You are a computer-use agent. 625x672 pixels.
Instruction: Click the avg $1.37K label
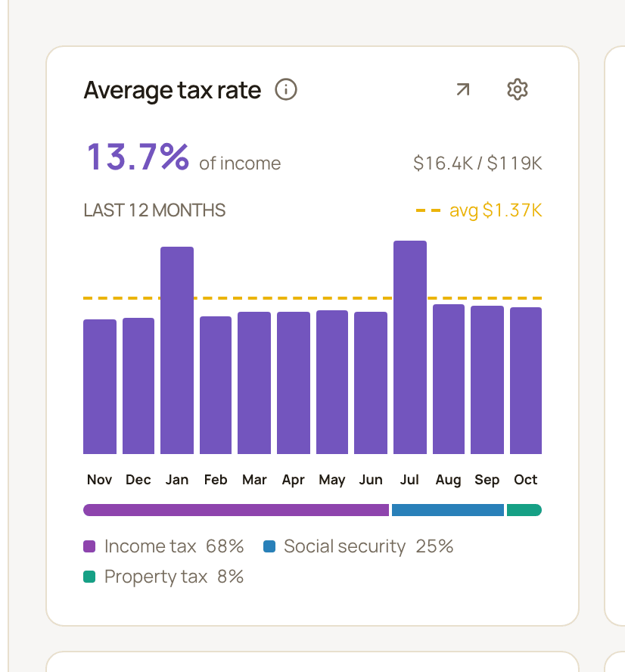496,210
